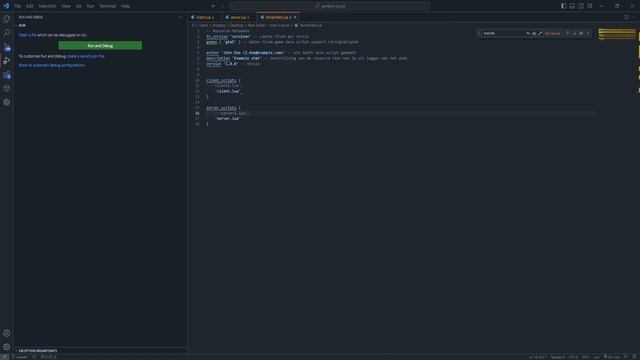Toggle Match Case in the find widget

pos(528,33)
